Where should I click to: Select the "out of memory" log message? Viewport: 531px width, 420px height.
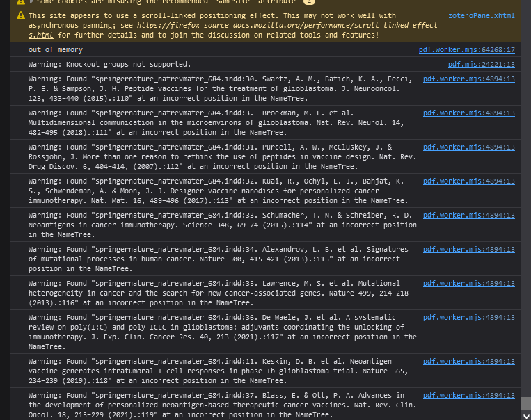pos(56,50)
